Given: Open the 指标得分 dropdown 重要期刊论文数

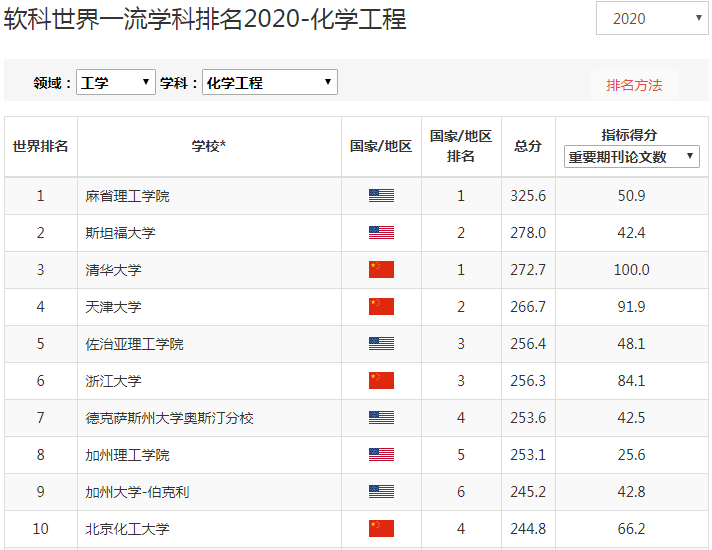Looking at the screenshot, I should 632,157.
